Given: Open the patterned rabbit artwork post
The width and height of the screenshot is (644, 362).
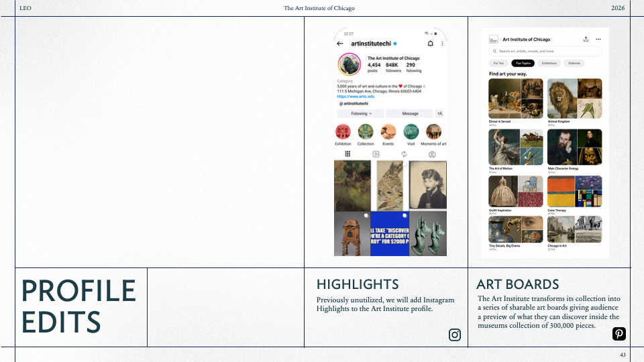Looking at the screenshot, I should click(390, 186).
